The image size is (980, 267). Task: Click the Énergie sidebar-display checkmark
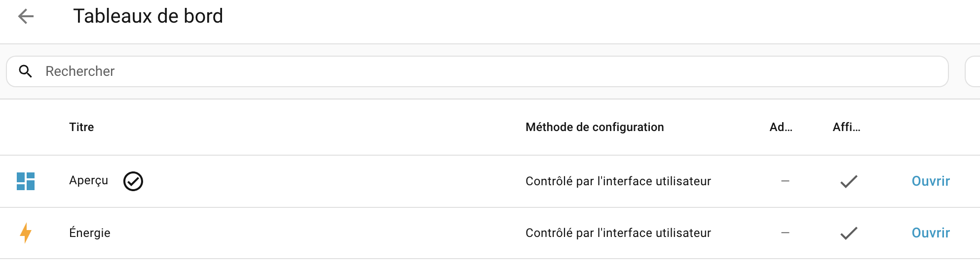[x=849, y=233]
